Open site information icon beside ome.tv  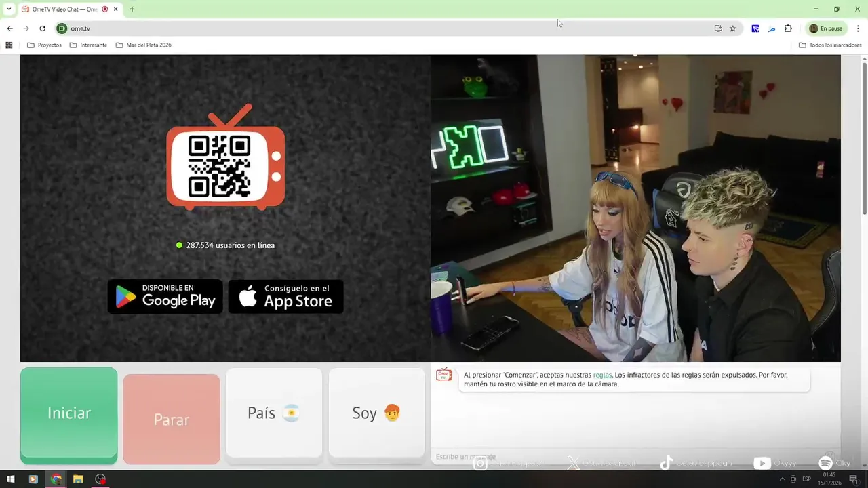tap(62, 28)
